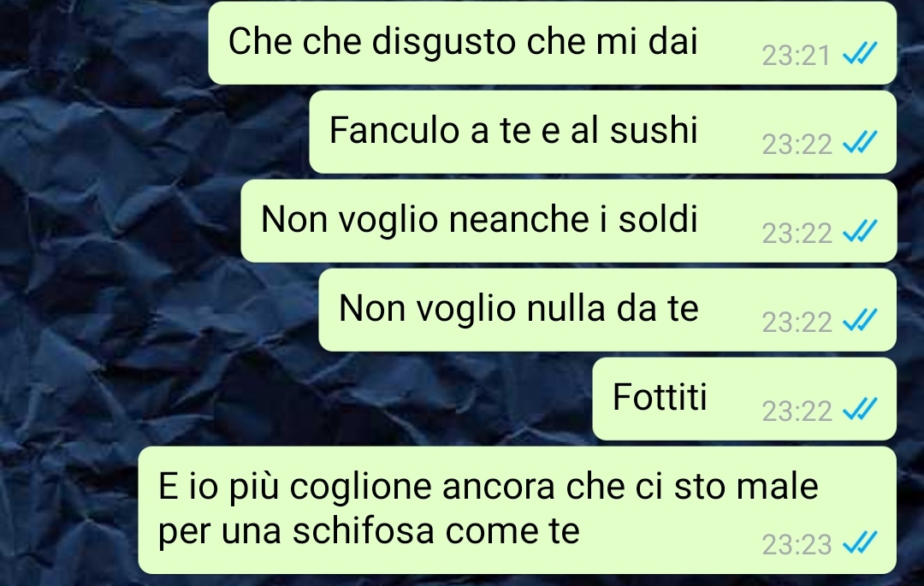Tap 'per una schifosa come te' text line

(x=369, y=531)
